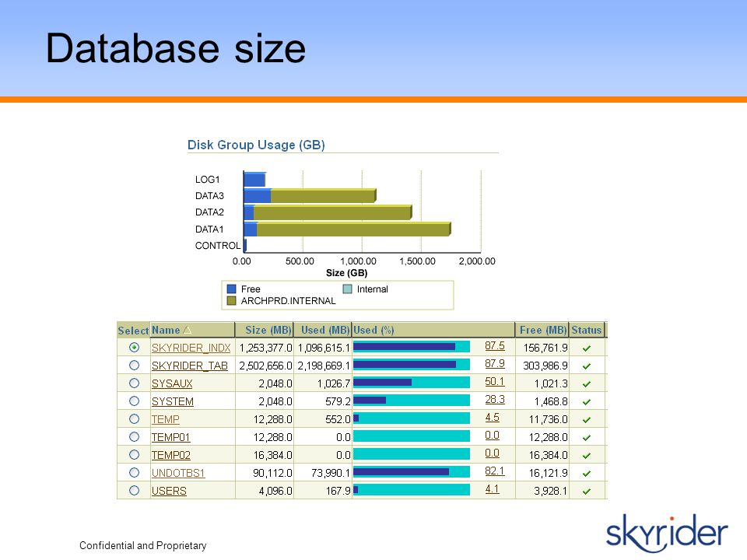747x560 pixels.
Task: Click the SKYRIDER_INDX usage progress bar
Action: (x=412, y=347)
